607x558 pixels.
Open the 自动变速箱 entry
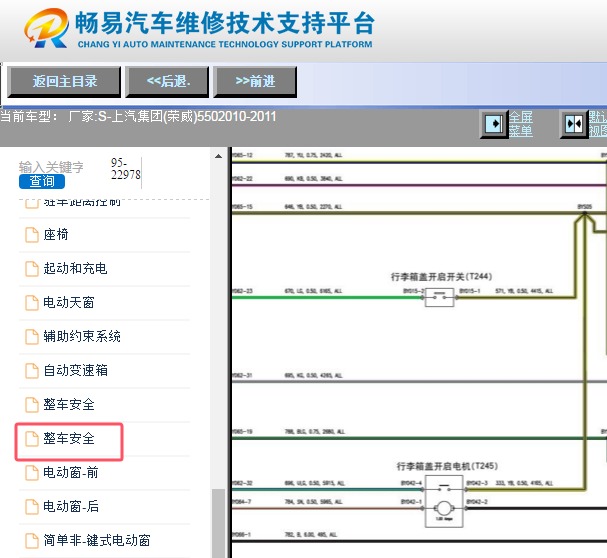pyautogui.click(x=75, y=370)
